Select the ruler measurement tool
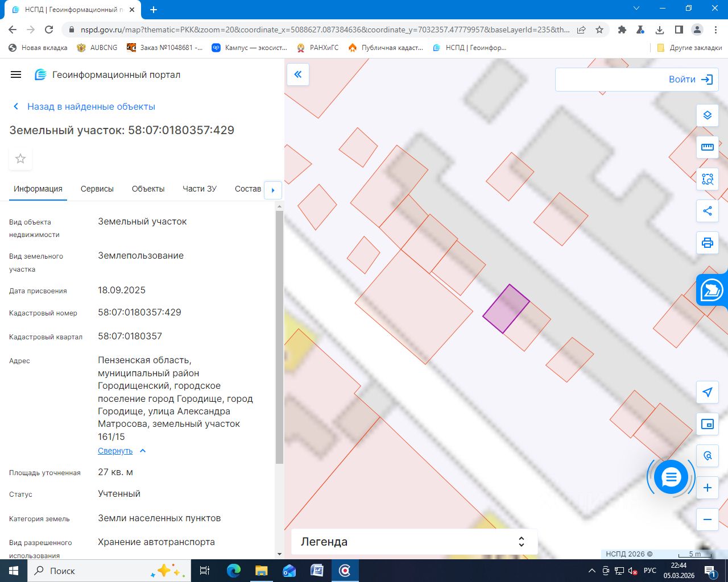 click(708, 147)
